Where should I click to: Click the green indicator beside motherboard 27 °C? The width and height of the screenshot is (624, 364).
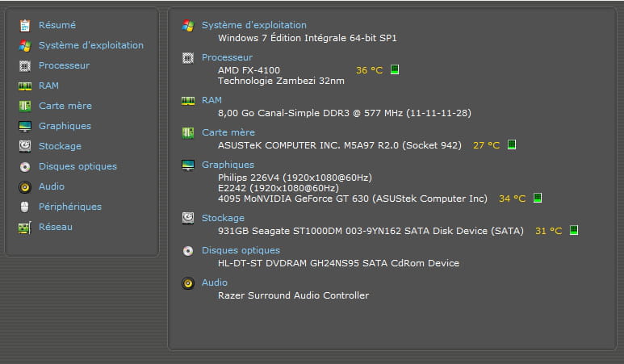point(512,145)
